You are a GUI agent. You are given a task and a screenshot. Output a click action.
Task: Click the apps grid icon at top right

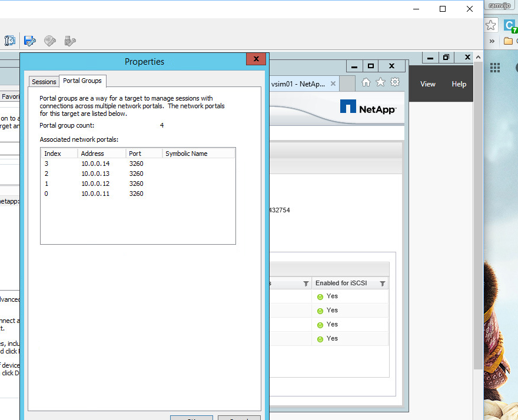(494, 68)
